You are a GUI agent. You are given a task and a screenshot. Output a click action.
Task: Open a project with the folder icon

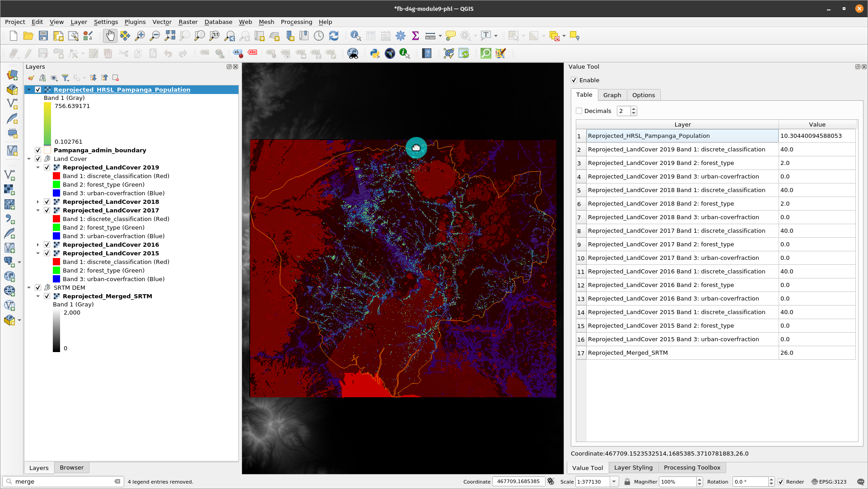[x=28, y=36]
